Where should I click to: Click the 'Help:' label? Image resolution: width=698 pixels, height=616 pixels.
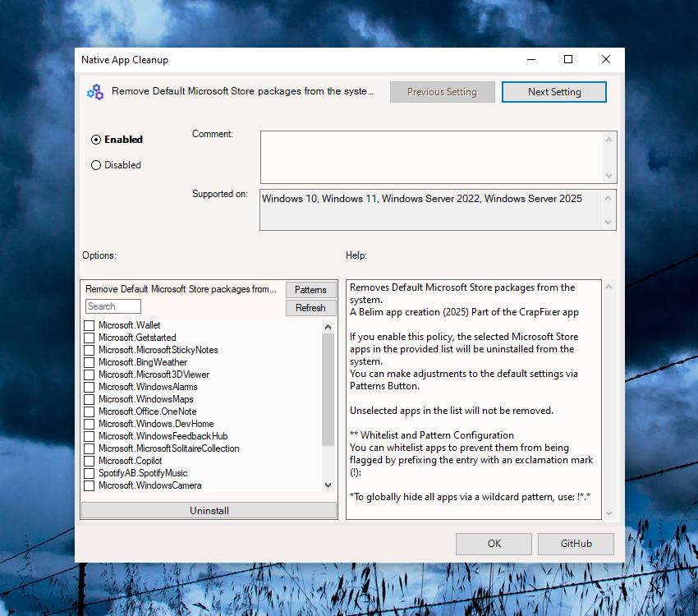[x=356, y=255]
